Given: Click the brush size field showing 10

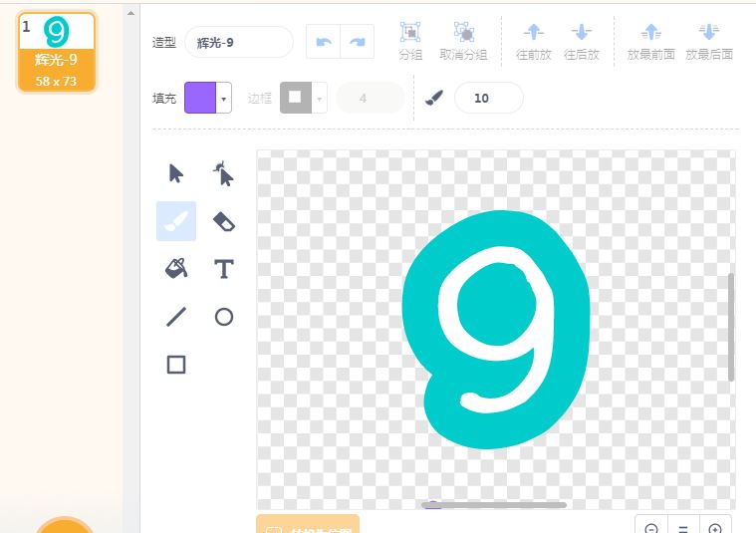Looking at the screenshot, I should pos(488,98).
